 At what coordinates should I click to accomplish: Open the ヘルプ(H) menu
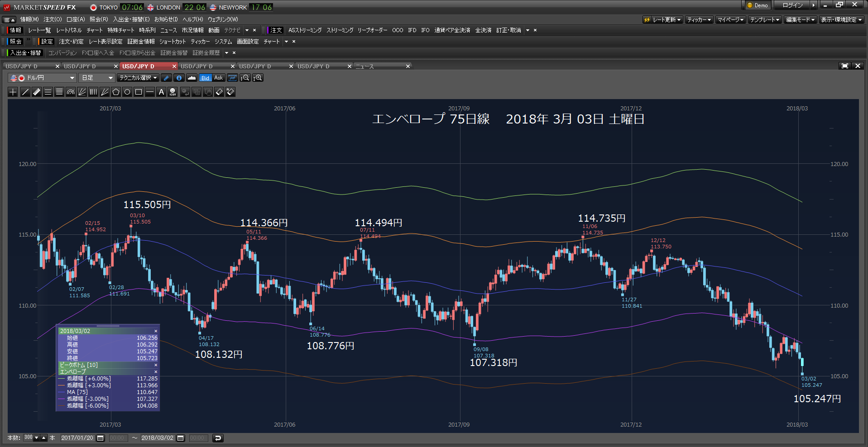pyautogui.click(x=193, y=19)
